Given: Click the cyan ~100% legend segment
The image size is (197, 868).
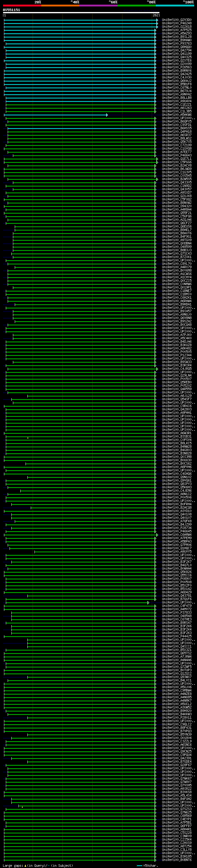Looking at the screenshot, I should [175, 6].
